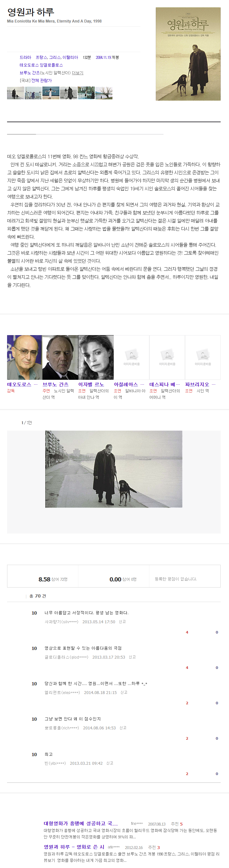
Task: Open review titled 대형영화가 흥행에 성공하고 국...
Action: tap(81, 824)
